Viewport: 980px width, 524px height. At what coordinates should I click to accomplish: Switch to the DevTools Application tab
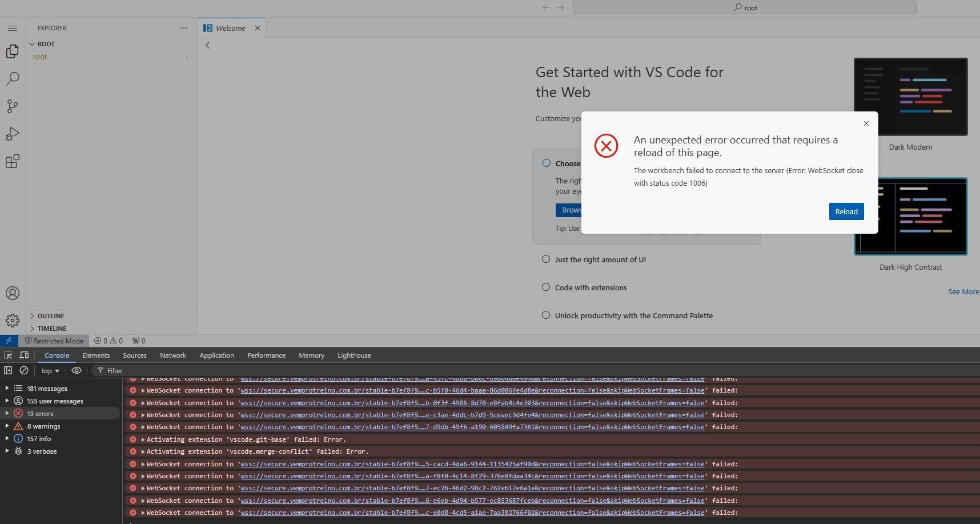[x=216, y=355]
